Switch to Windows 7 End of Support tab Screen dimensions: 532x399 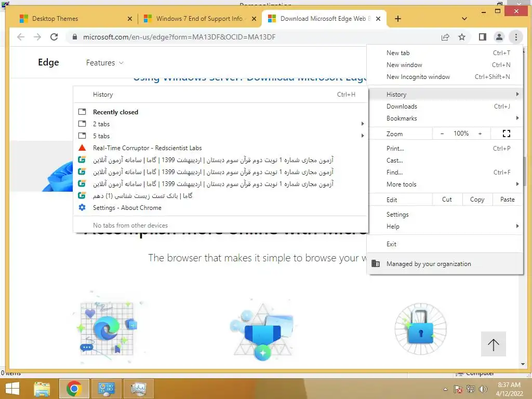click(x=199, y=19)
